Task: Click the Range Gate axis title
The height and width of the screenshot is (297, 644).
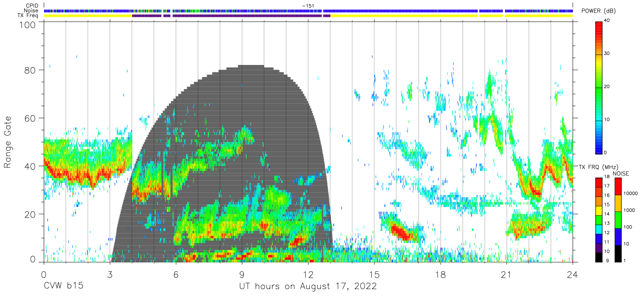Action: [8, 142]
